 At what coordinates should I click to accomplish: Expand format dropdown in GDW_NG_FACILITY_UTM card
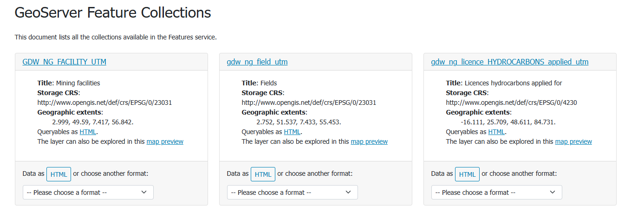(x=88, y=192)
